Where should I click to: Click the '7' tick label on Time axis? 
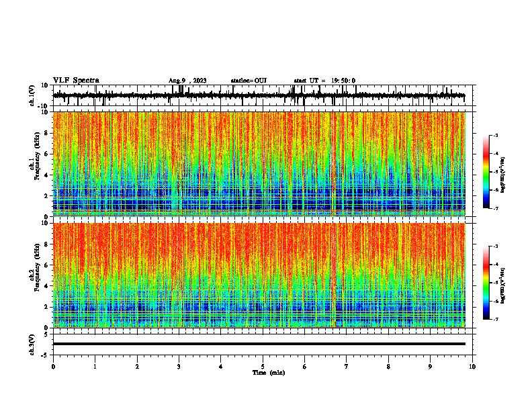coord(347,367)
